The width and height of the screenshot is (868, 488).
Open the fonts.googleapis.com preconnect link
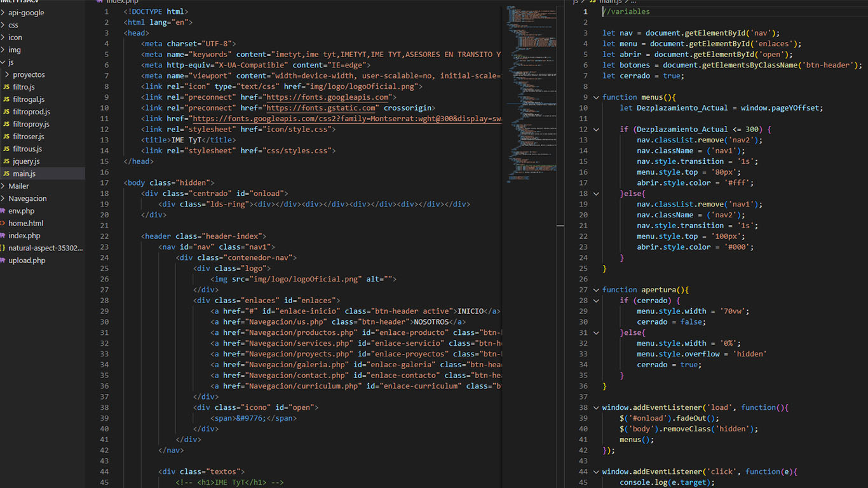327,97
